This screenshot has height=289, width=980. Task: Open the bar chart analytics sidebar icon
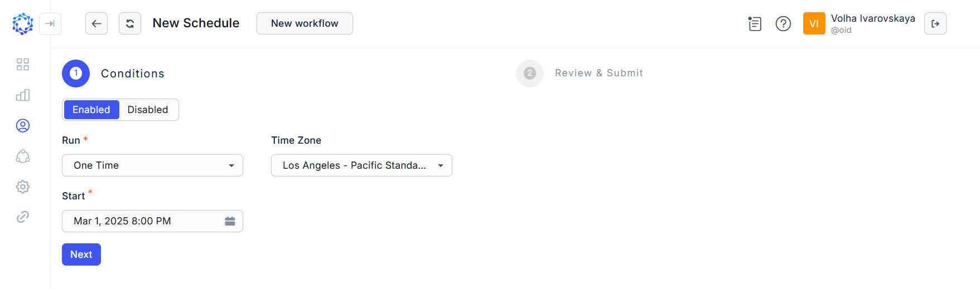pyautogui.click(x=23, y=95)
